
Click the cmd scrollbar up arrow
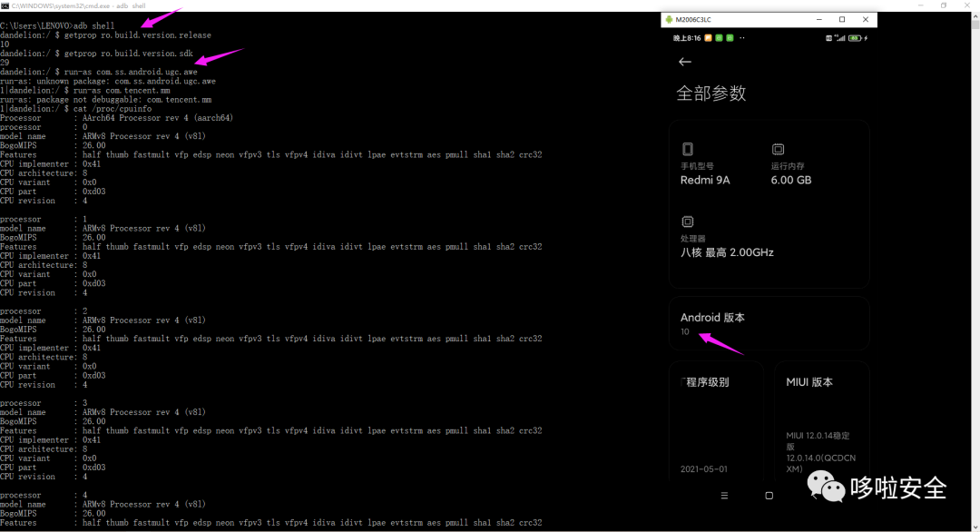(x=975, y=17)
